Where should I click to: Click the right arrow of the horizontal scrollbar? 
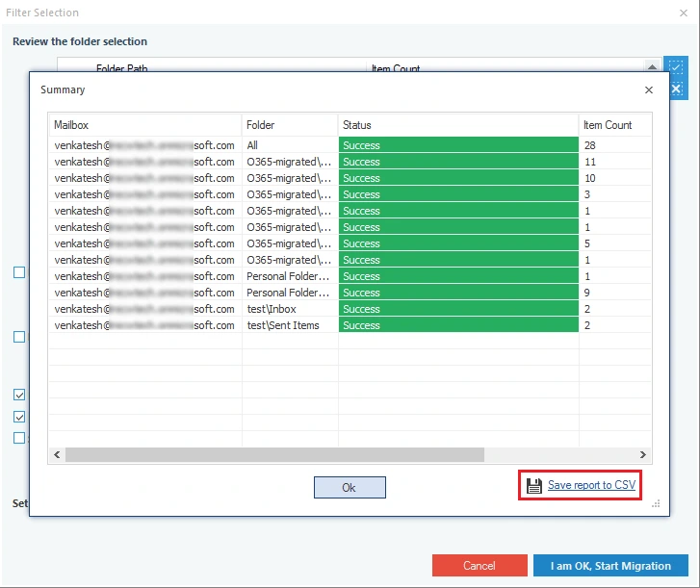(643, 454)
